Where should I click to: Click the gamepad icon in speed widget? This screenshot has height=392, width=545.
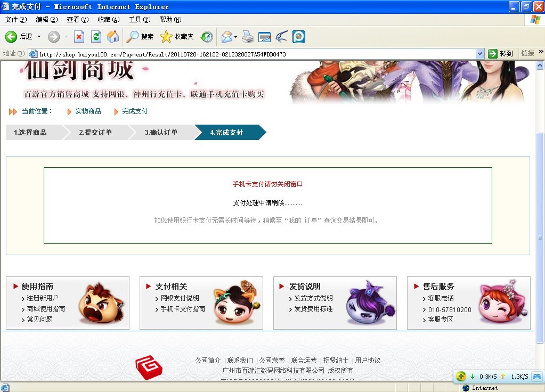click(x=537, y=377)
